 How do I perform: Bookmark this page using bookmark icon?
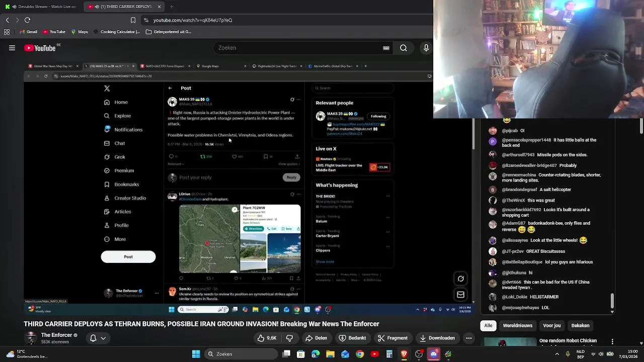coord(133,20)
